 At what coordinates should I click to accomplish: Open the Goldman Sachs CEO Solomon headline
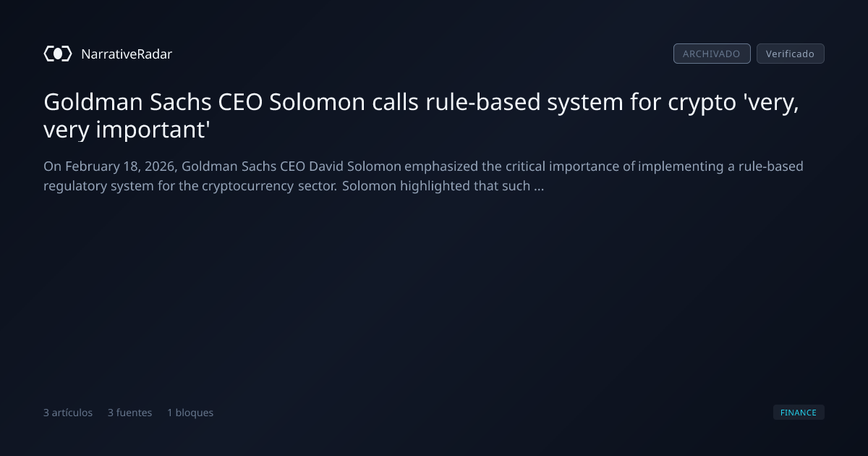[421, 116]
